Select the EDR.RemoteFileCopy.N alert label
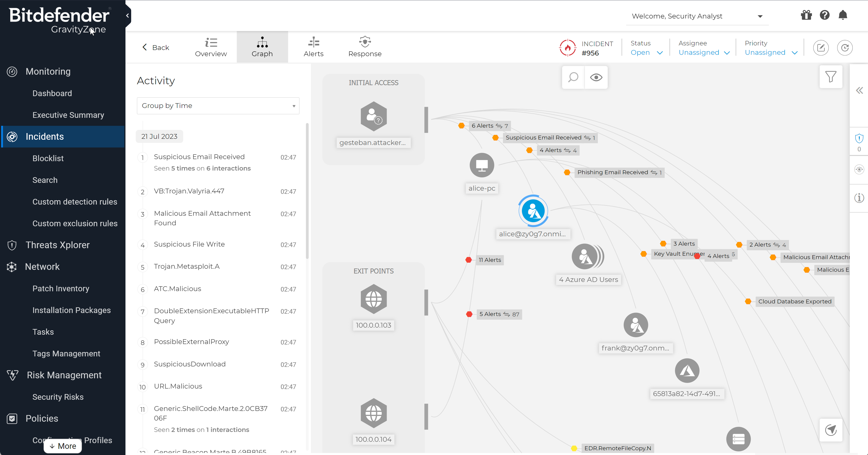This screenshot has width=868, height=455. click(x=617, y=448)
